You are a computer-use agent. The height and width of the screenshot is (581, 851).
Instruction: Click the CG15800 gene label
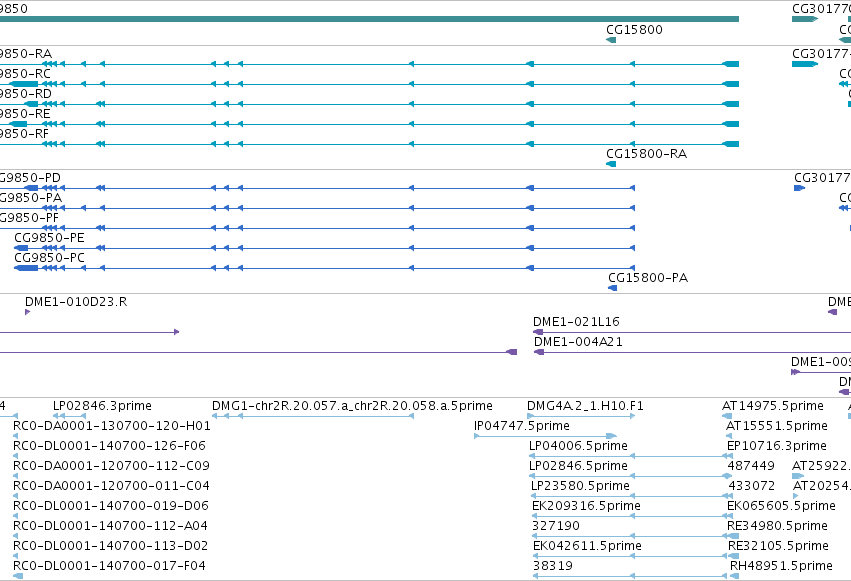click(634, 30)
